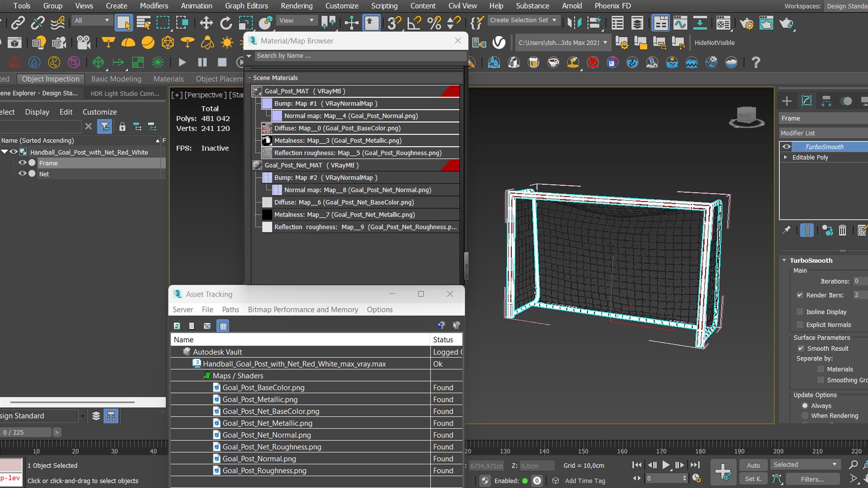Collapse the TurboSmooth rollout
The width and height of the screenshot is (868, 488).
click(784, 260)
